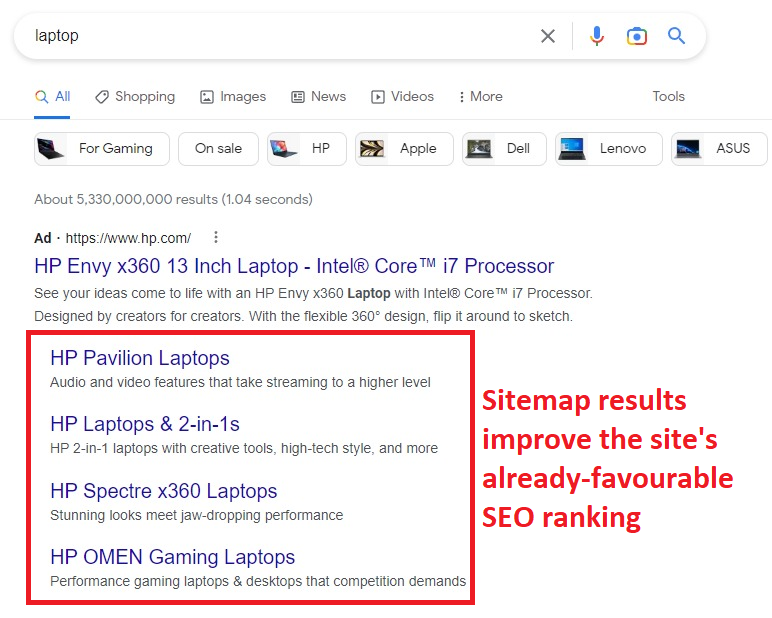Click the Lenovo chip laptop thumbnail
Viewport: 772px width, 618px height.
[x=572, y=149]
